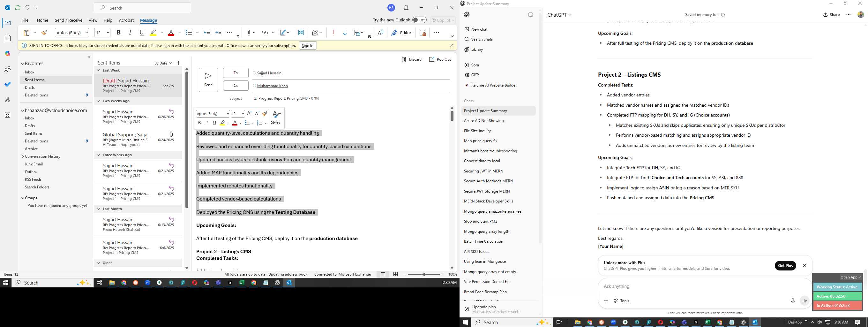The image size is (868, 327).
Task: Switch to the Home tab
Action: (42, 20)
